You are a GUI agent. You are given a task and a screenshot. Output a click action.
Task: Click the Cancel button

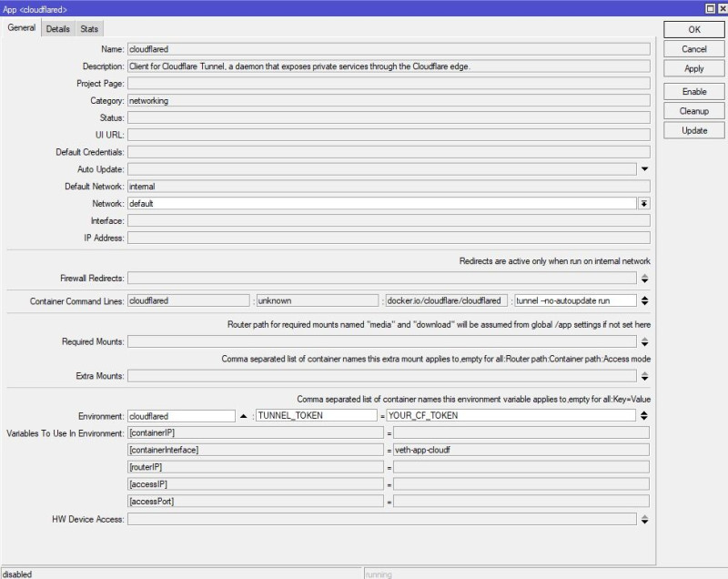pos(693,49)
